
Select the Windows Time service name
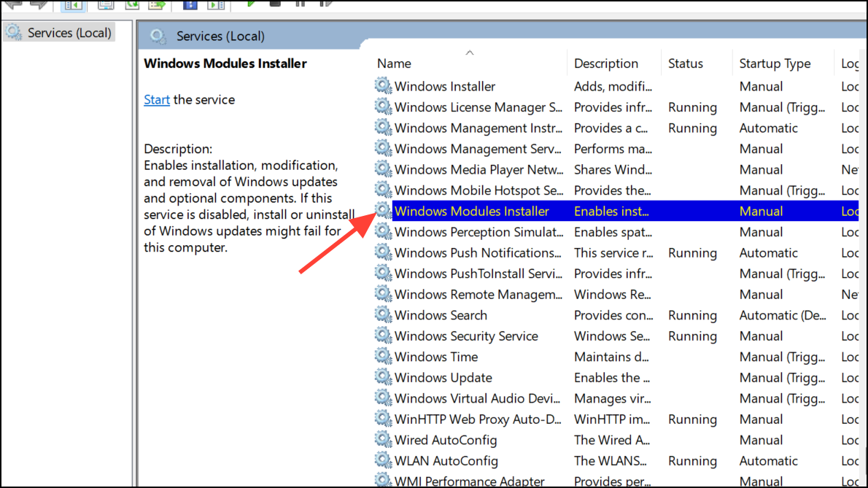tap(436, 357)
